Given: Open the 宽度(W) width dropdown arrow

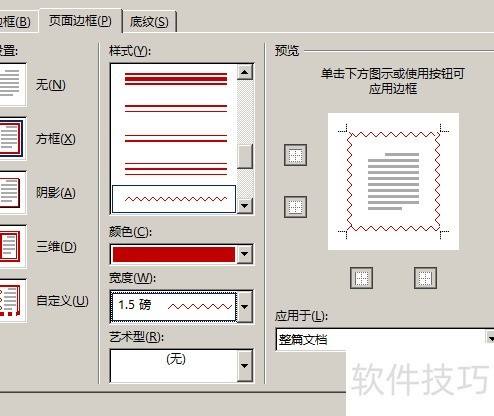Looking at the screenshot, I should pos(245,307).
